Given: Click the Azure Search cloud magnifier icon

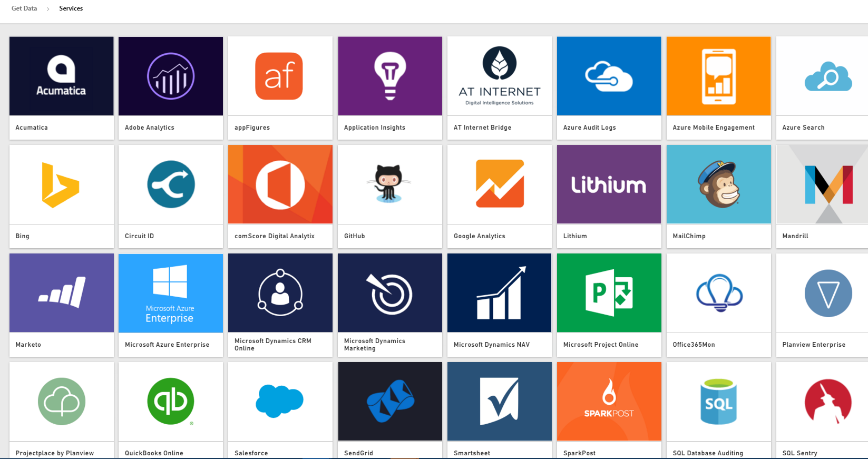Looking at the screenshot, I should tap(828, 76).
